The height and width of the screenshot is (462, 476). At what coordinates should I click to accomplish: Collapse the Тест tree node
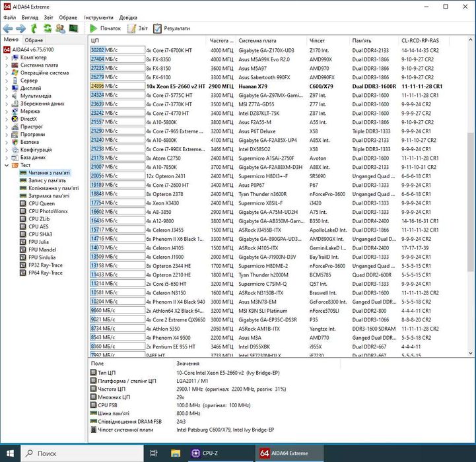[x=7, y=165]
